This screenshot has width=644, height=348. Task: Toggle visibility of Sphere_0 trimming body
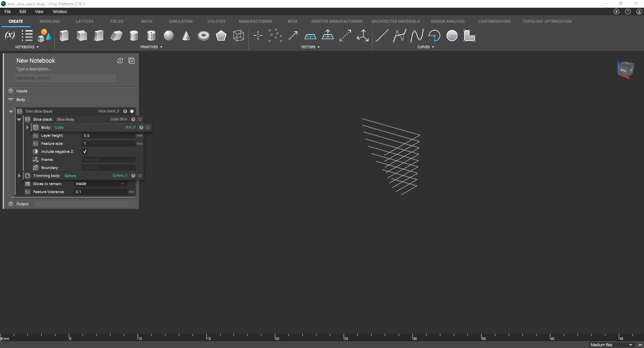coord(140,176)
